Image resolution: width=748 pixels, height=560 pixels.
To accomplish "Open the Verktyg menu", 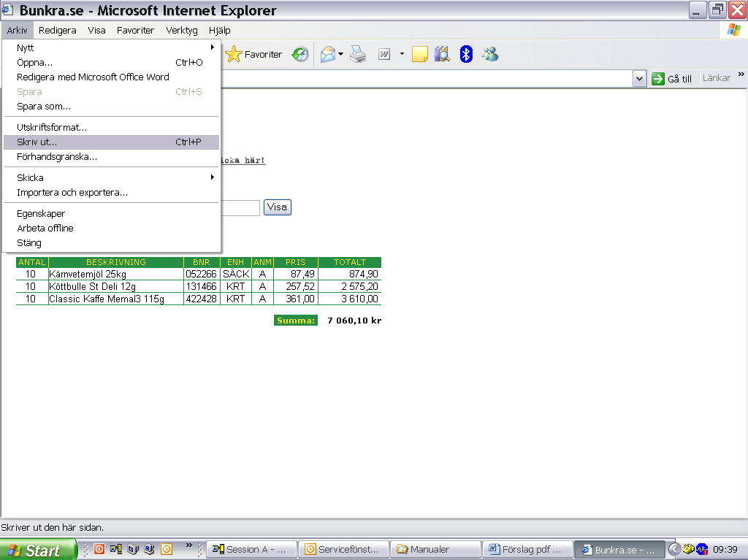I will tap(182, 30).
